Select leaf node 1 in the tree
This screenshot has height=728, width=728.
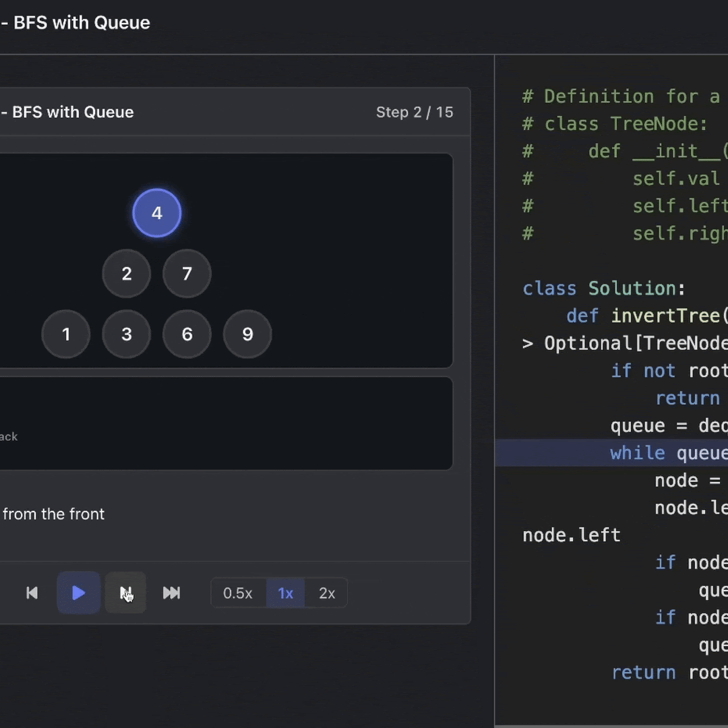pyautogui.click(x=66, y=334)
